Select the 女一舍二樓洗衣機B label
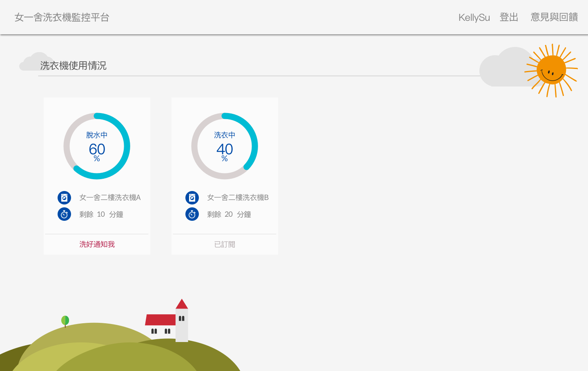 point(238,198)
